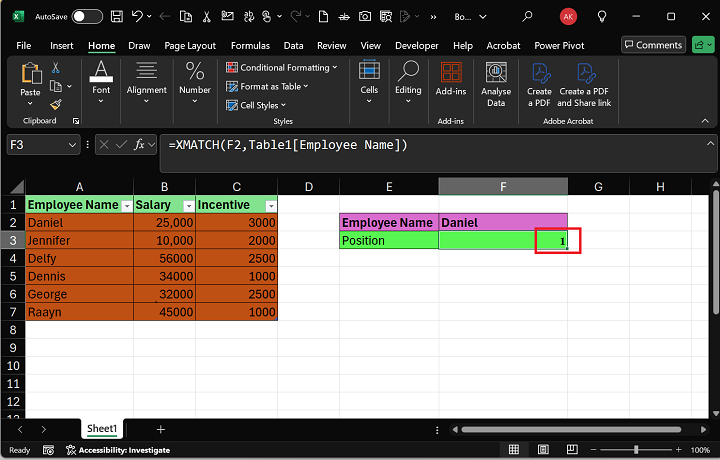Click the green Share button
This screenshot has height=460, width=720.
[703, 45]
